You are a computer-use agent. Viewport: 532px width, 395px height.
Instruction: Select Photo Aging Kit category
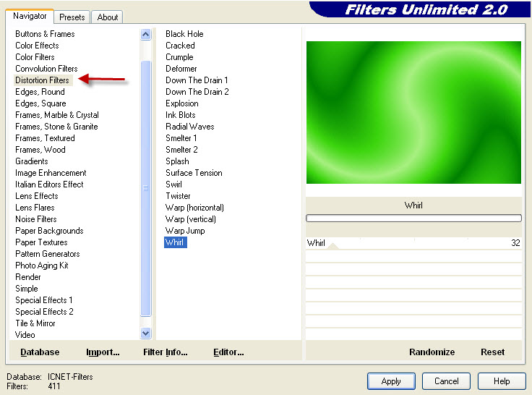tap(42, 266)
